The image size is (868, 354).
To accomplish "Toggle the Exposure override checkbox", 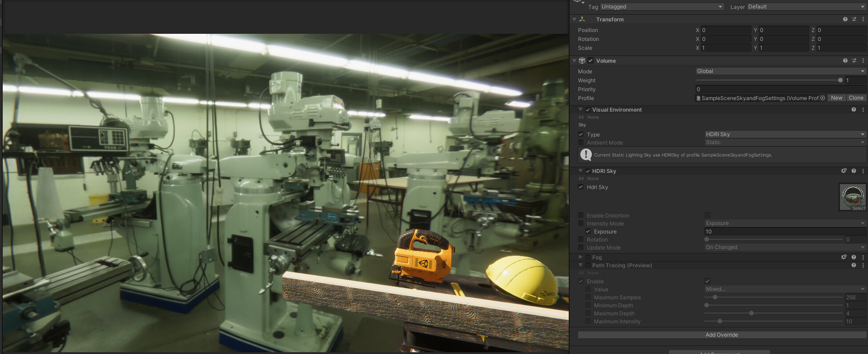I will (x=588, y=232).
